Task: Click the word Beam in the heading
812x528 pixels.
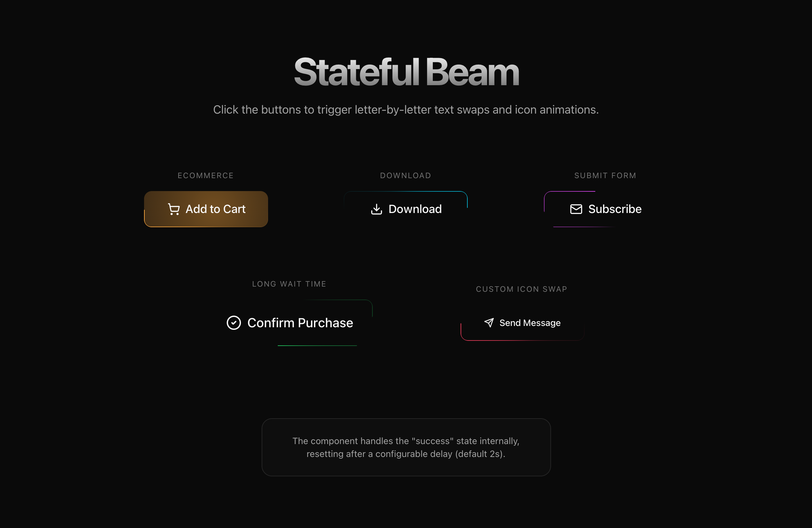Action: 472,72
